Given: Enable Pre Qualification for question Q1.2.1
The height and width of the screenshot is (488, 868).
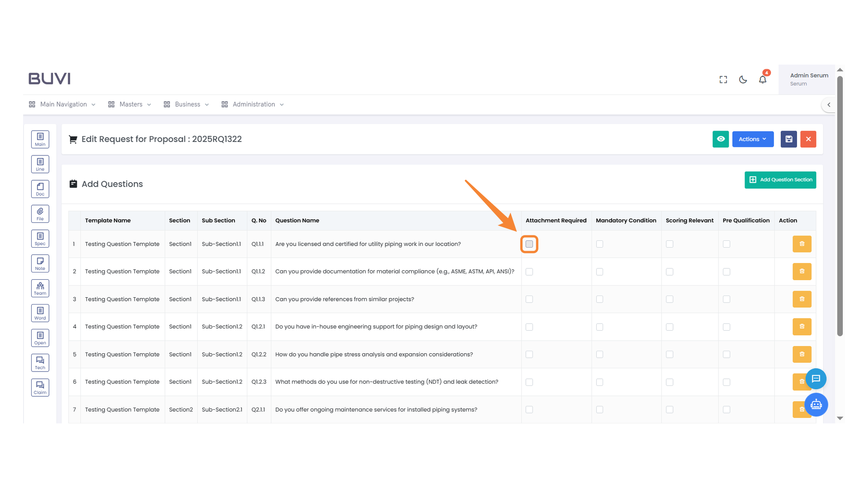Looking at the screenshot, I should click(x=726, y=327).
